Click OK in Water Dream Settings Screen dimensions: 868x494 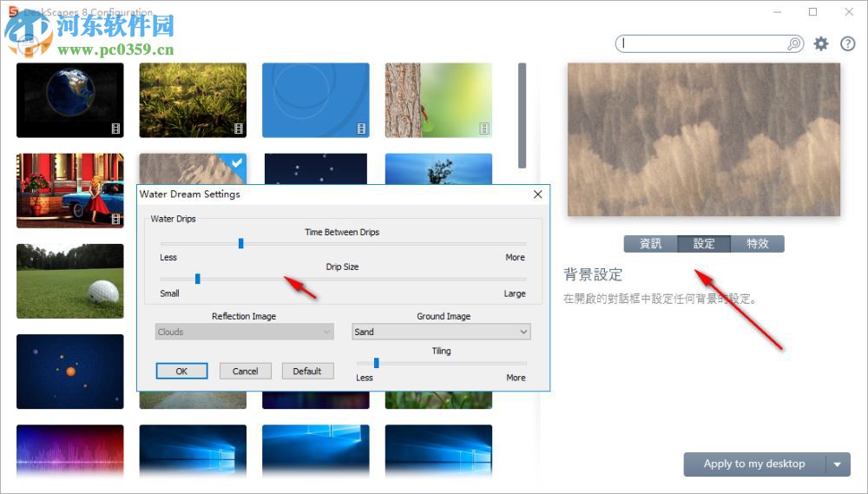(x=181, y=371)
